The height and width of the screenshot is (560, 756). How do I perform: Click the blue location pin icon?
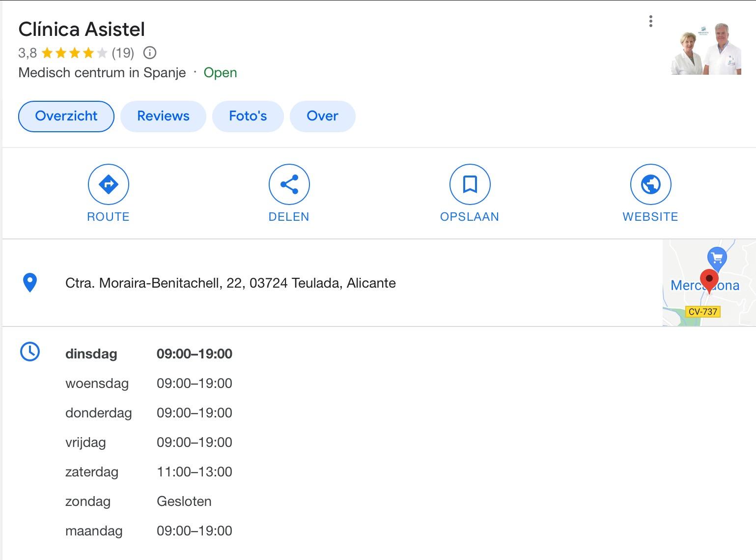click(30, 283)
